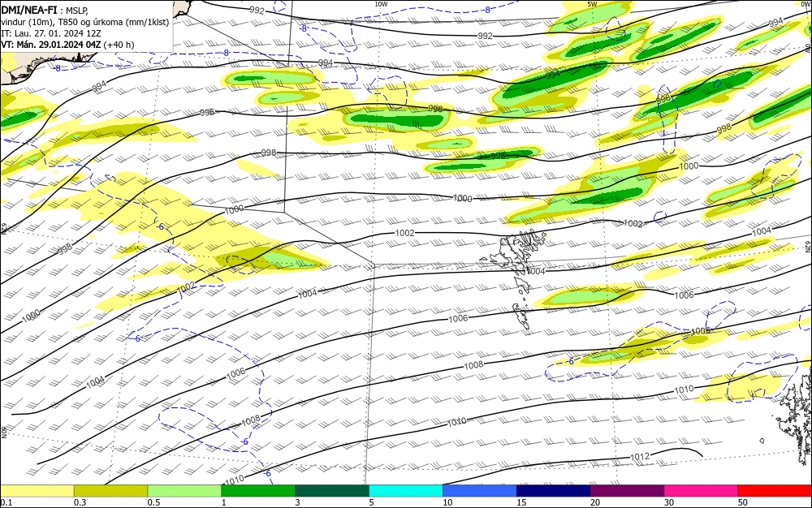Click the bright blue 10 mm legend swatch
The height and width of the screenshot is (508, 812).
point(480,491)
